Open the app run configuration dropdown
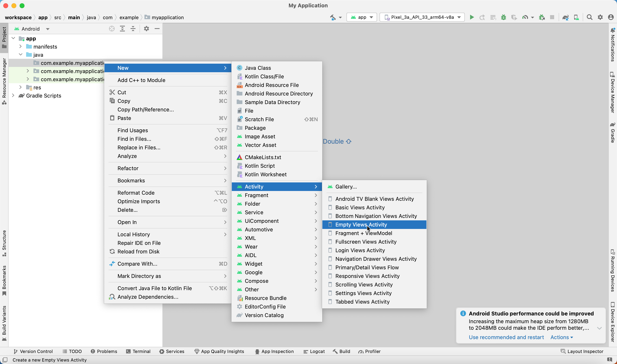 (x=362, y=17)
